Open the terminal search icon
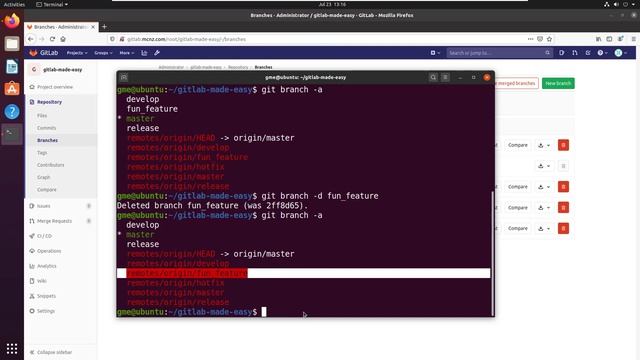Viewport: 640px width, 360px height. click(x=433, y=78)
